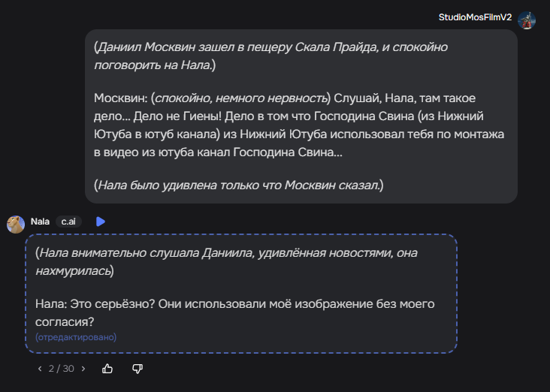Click the italic line "(Нала было удивлена"

(x=238, y=185)
